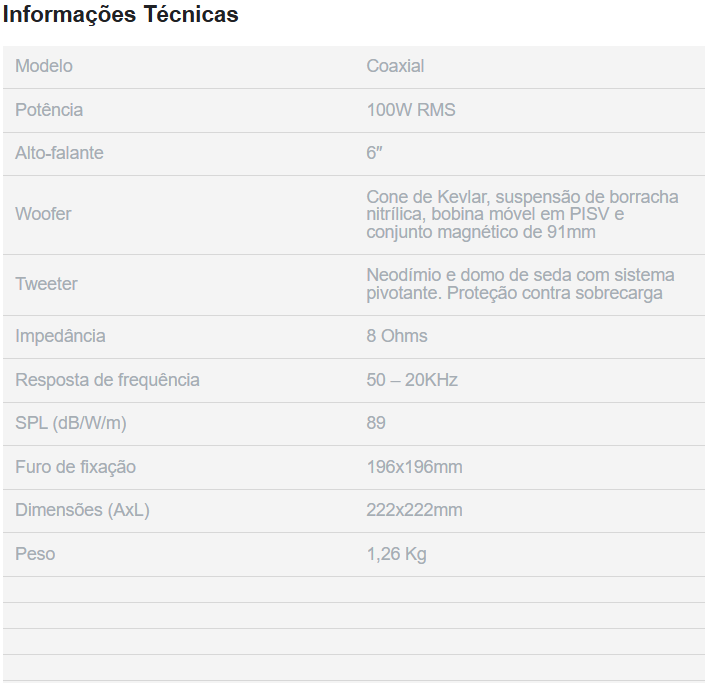
Task: Select the Potência label cell
Action: [49, 110]
